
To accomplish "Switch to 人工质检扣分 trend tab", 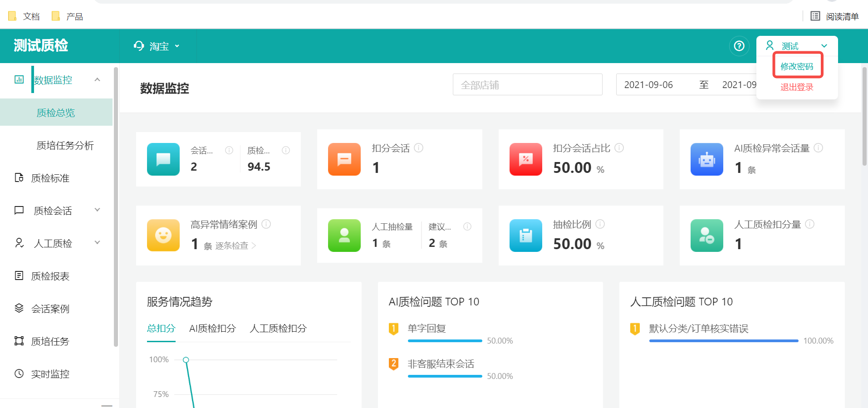I will [x=278, y=328].
